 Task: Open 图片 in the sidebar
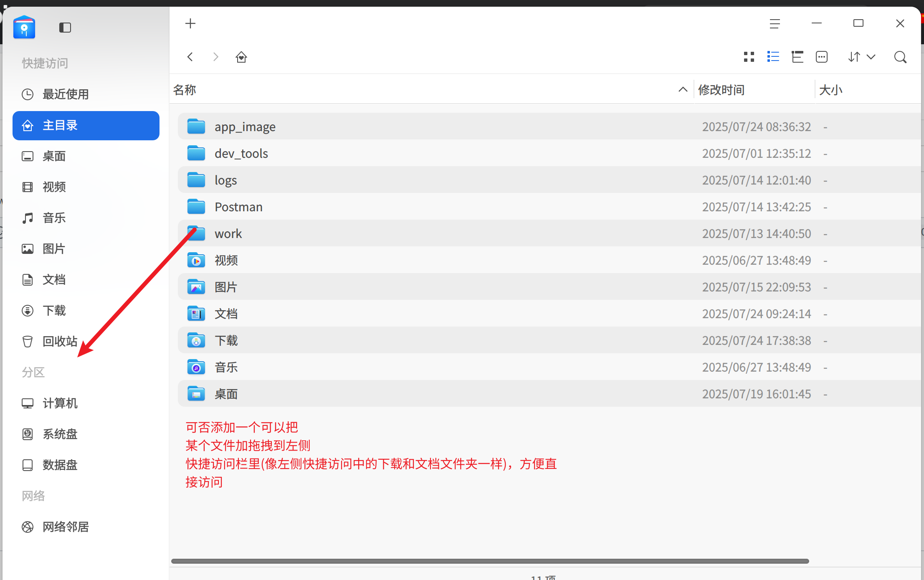[x=86, y=249]
